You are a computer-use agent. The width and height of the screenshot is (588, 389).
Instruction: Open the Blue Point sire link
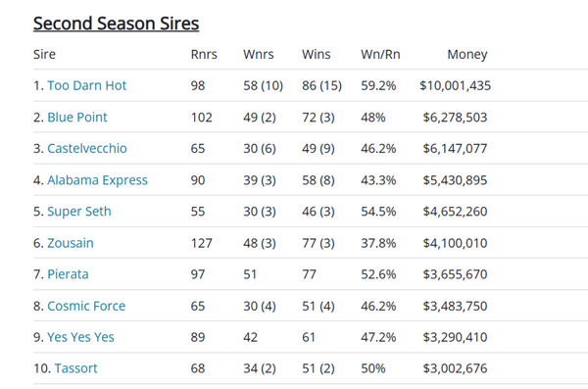pos(77,117)
